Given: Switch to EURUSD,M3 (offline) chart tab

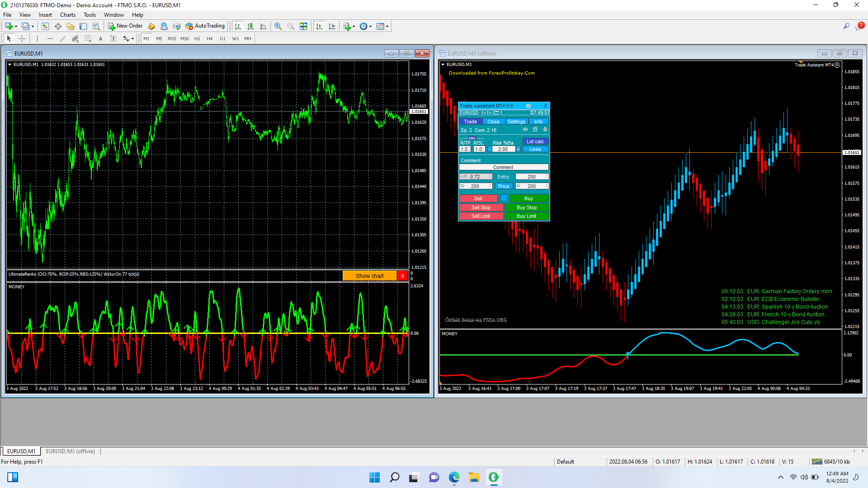Looking at the screenshot, I should click(x=71, y=451).
